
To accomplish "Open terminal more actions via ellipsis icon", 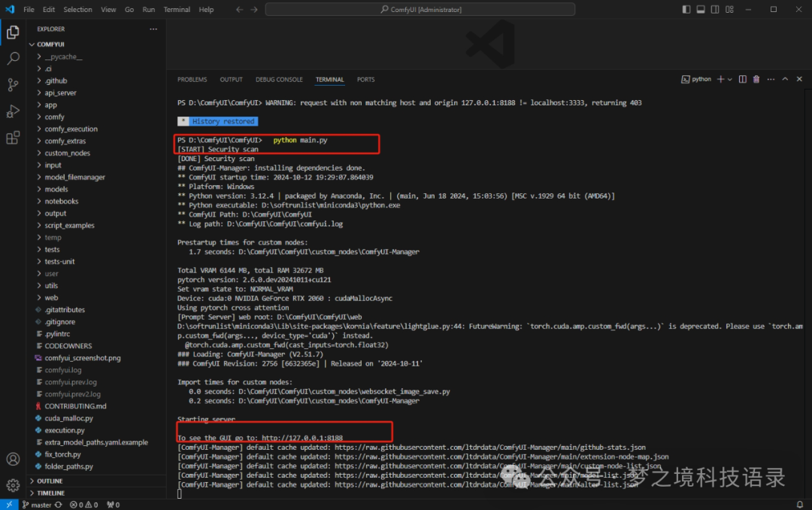I will click(770, 78).
